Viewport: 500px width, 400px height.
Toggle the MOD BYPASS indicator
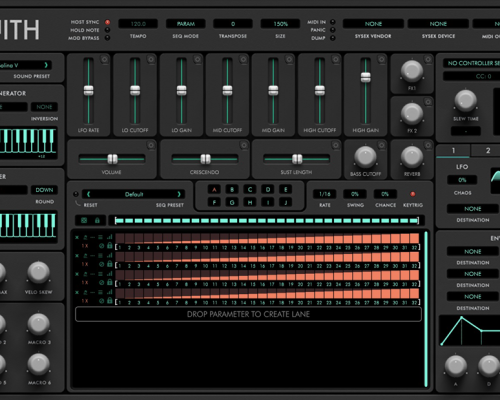107,38
